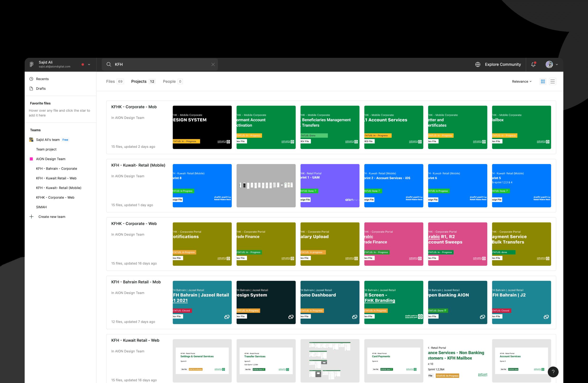Click inside the KFH search field
This screenshot has height=383, width=588.
(160, 64)
